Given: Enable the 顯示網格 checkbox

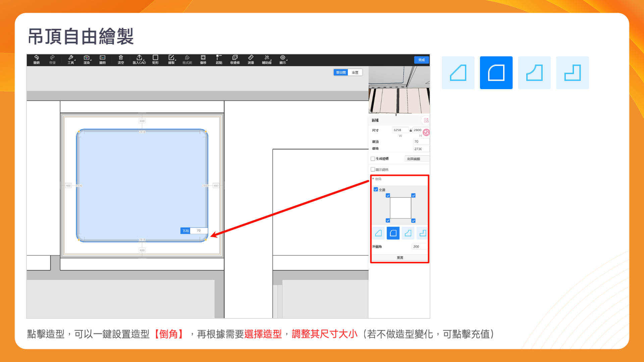Looking at the screenshot, I should click(373, 170).
